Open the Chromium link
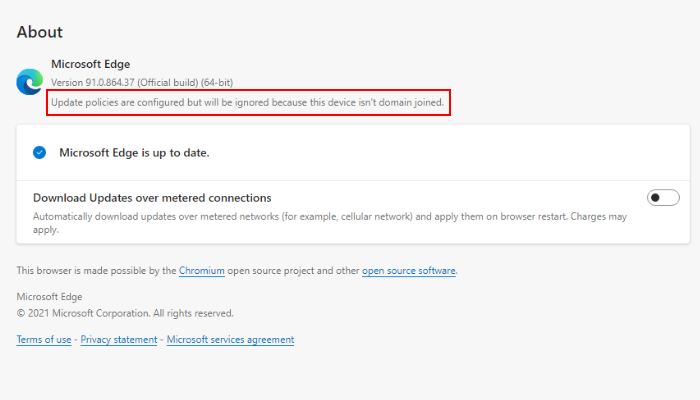700x400 pixels. pos(202,271)
